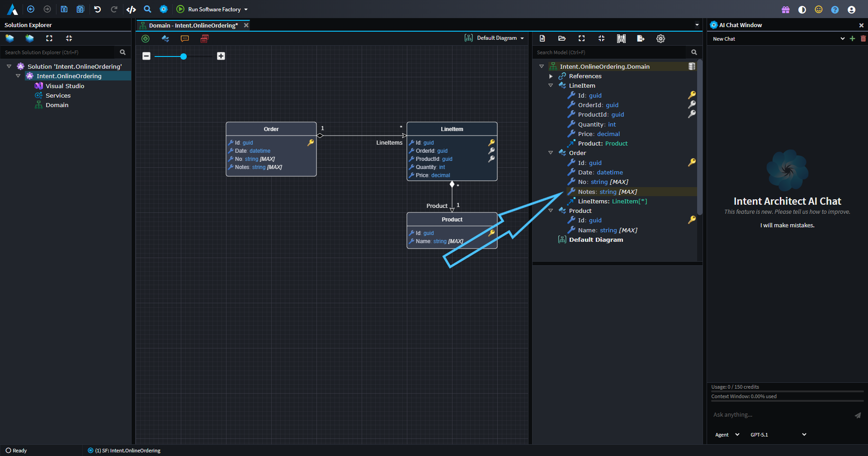
Task: Click the Save All icon
Action: pos(80,9)
